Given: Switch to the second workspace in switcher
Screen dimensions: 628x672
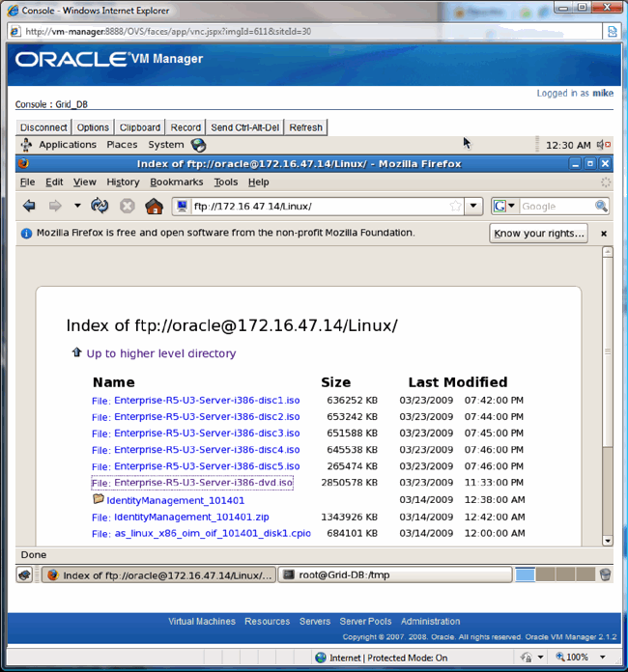Looking at the screenshot, I should (x=545, y=574).
